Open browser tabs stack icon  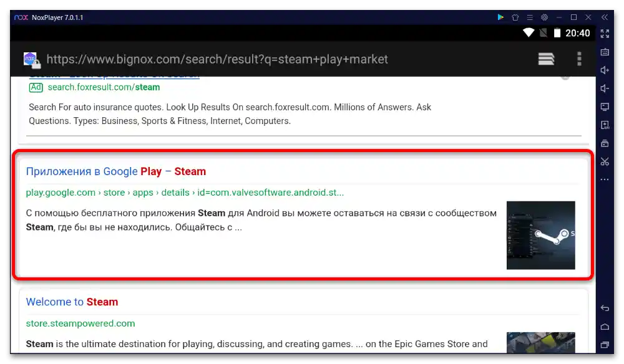[x=546, y=59]
